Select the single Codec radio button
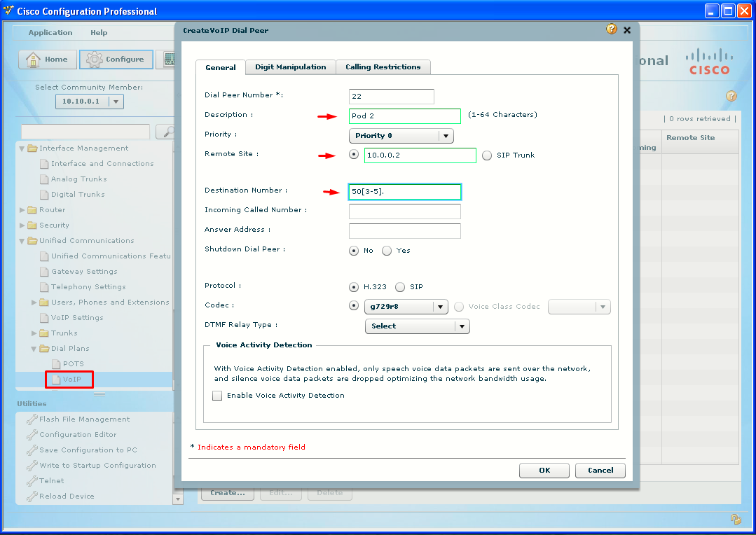Screen dimensions: 756x535 point(354,306)
